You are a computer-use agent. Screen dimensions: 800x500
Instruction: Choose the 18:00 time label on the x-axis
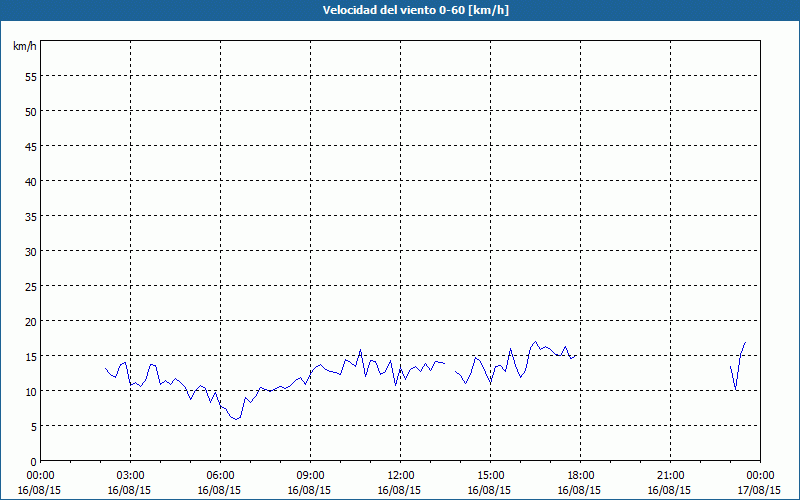pyautogui.click(x=580, y=475)
